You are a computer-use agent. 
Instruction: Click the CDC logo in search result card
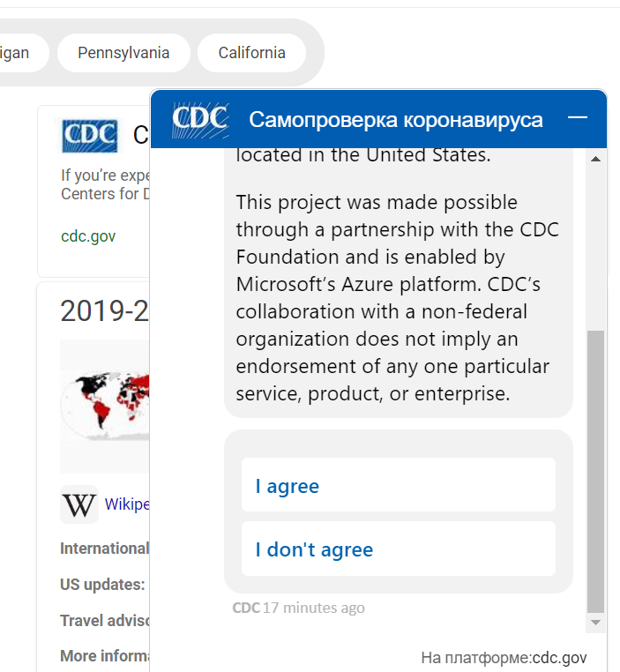[89, 136]
